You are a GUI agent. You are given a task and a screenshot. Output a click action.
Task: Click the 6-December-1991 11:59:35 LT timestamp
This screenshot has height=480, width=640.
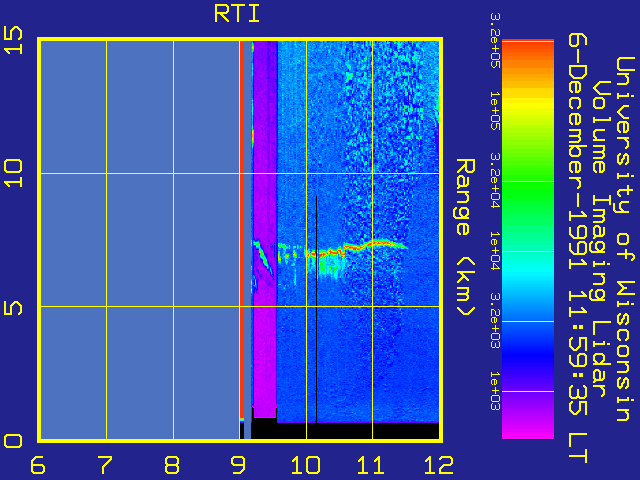(x=579, y=249)
